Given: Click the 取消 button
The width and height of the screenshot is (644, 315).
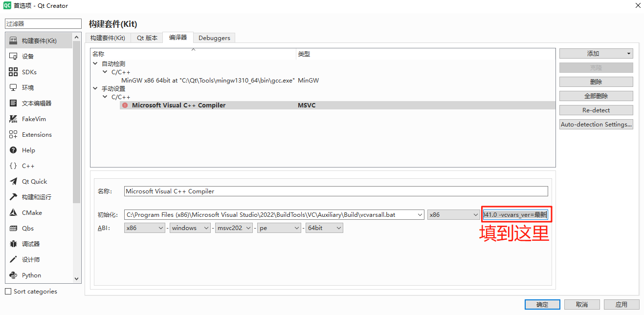Looking at the screenshot, I should (x=582, y=304).
